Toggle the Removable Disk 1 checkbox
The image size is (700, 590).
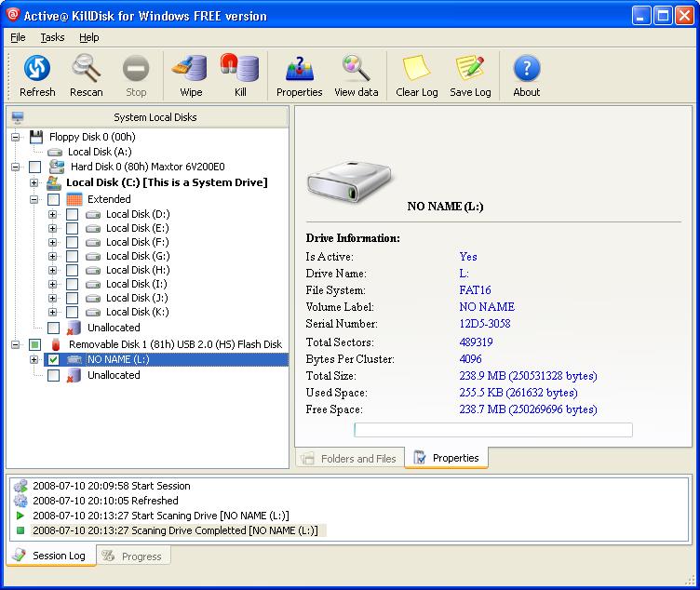pos(34,344)
